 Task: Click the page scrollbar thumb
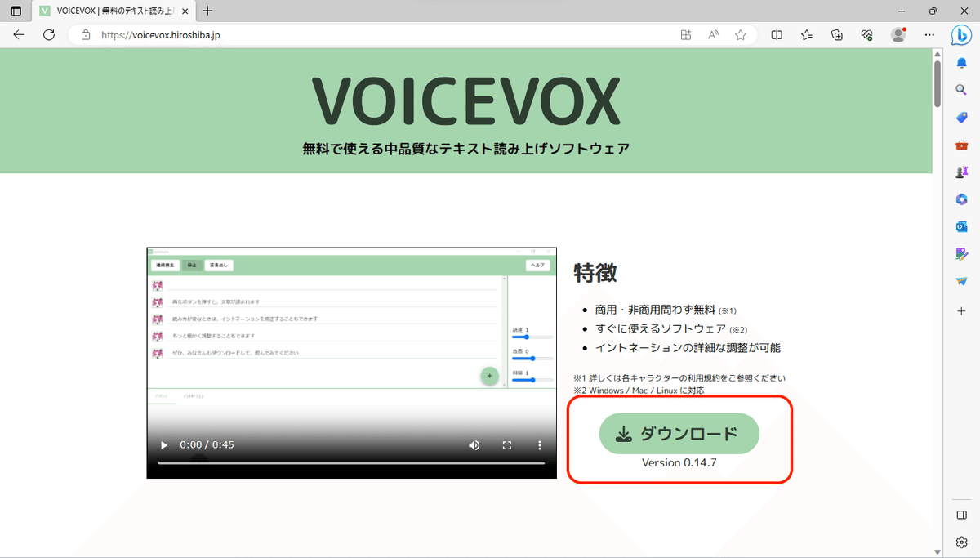pyautogui.click(x=938, y=83)
